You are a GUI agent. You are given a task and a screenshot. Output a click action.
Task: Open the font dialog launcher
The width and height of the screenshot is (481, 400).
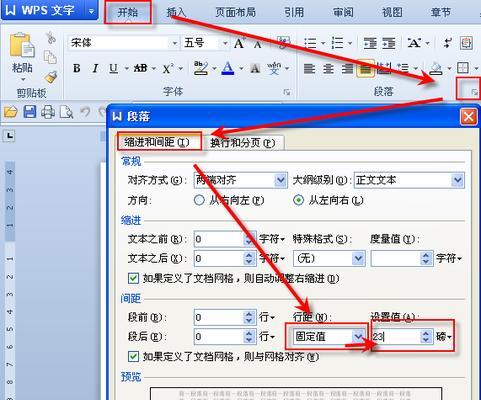(287, 92)
